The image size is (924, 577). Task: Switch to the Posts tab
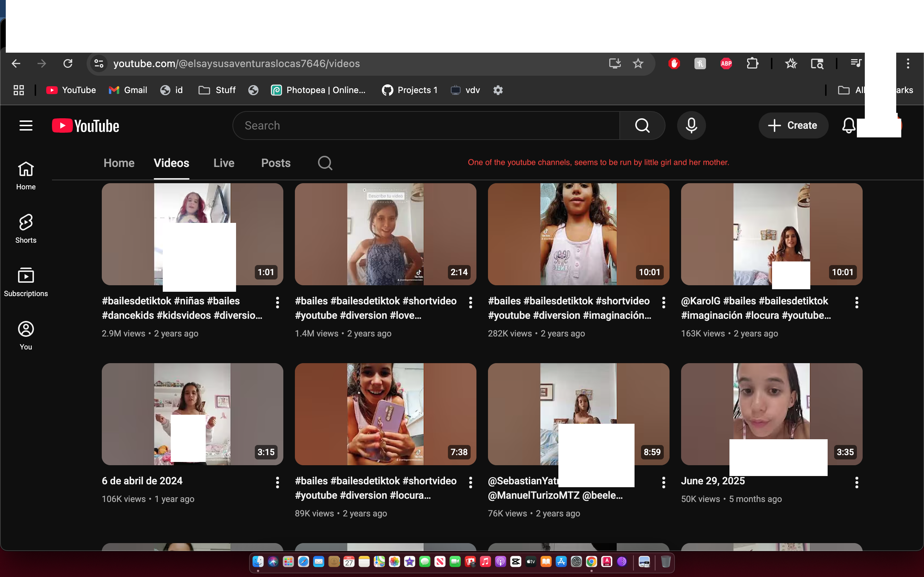tap(276, 163)
